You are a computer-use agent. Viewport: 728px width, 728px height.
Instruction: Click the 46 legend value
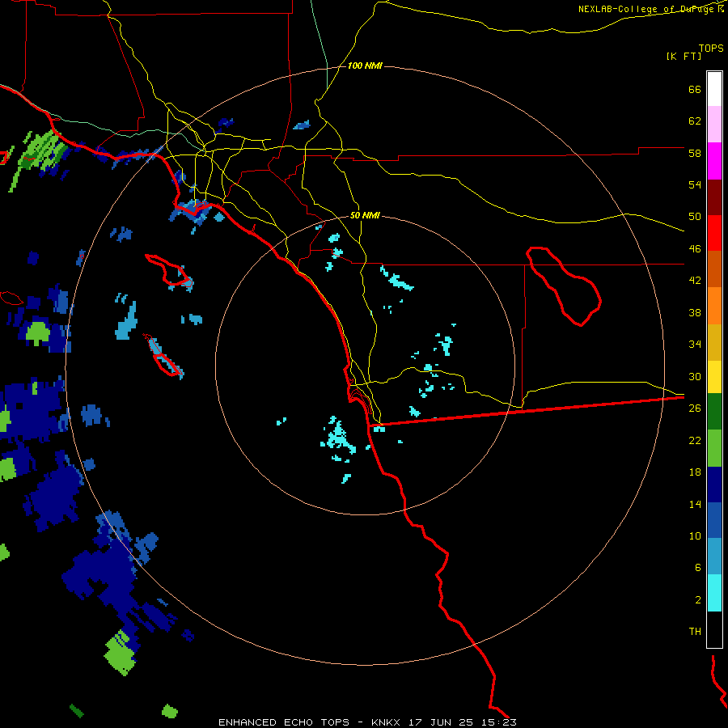pos(695,249)
